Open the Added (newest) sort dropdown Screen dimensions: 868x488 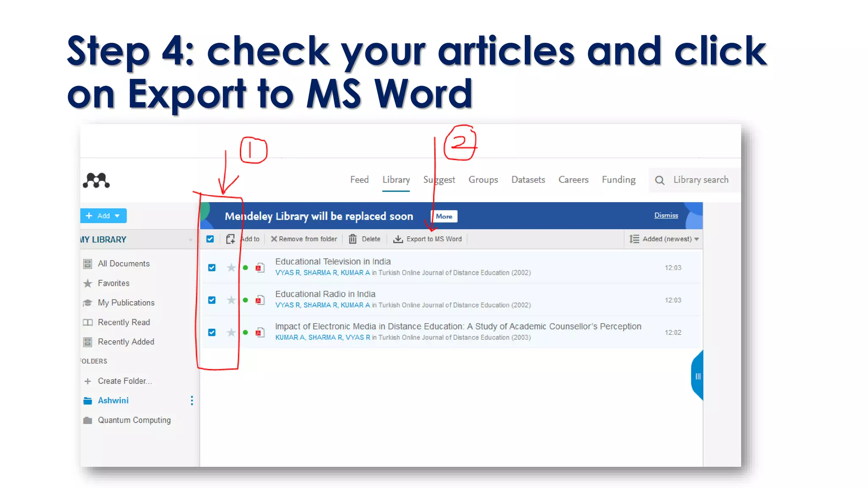(x=664, y=239)
